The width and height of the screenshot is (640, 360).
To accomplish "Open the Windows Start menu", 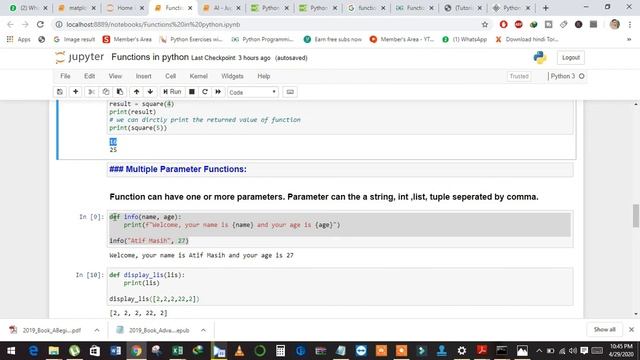I will [11, 351].
